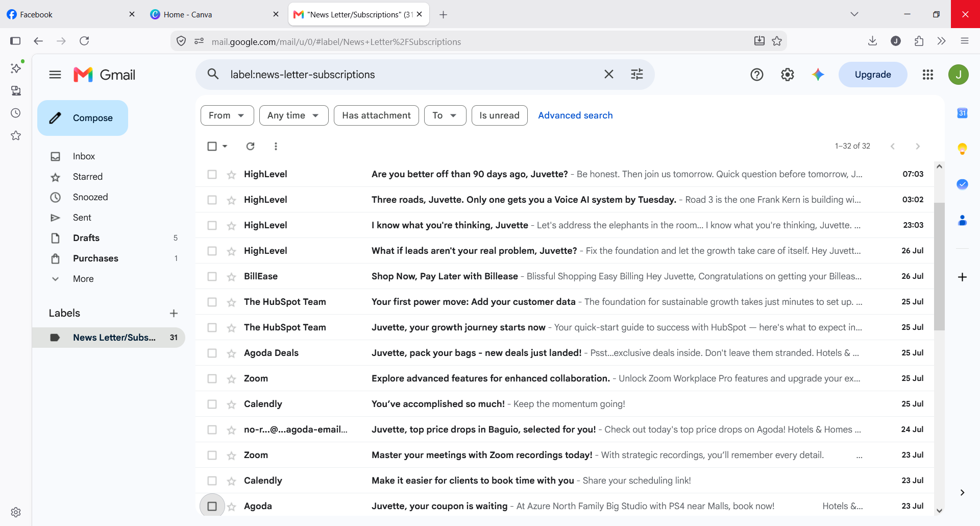The width and height of the screenshot is (980, 526).
Task: Click scrollbar down arrow of email list
Action: (x=939, y=510)
